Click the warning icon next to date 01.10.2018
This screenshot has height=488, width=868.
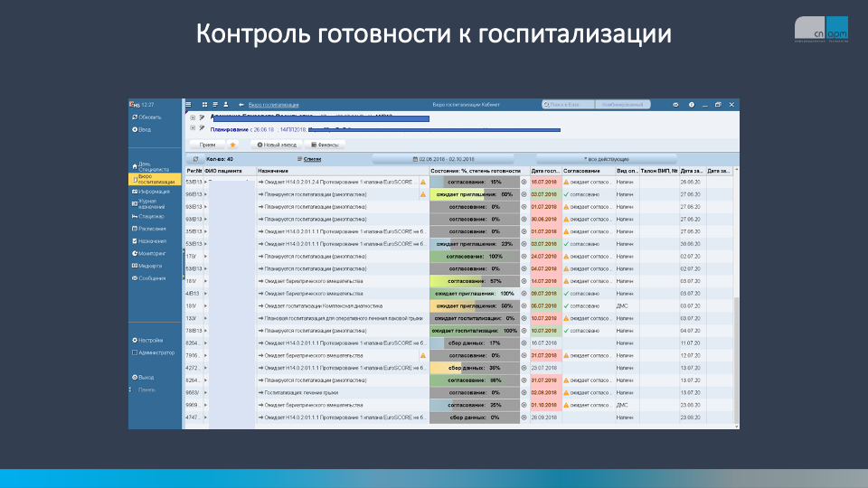[566, 405]
